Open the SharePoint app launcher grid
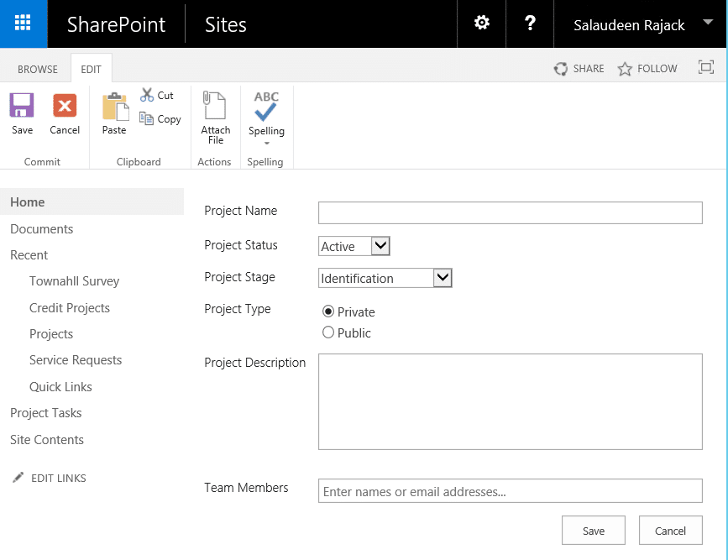 [x=23, y=23]
